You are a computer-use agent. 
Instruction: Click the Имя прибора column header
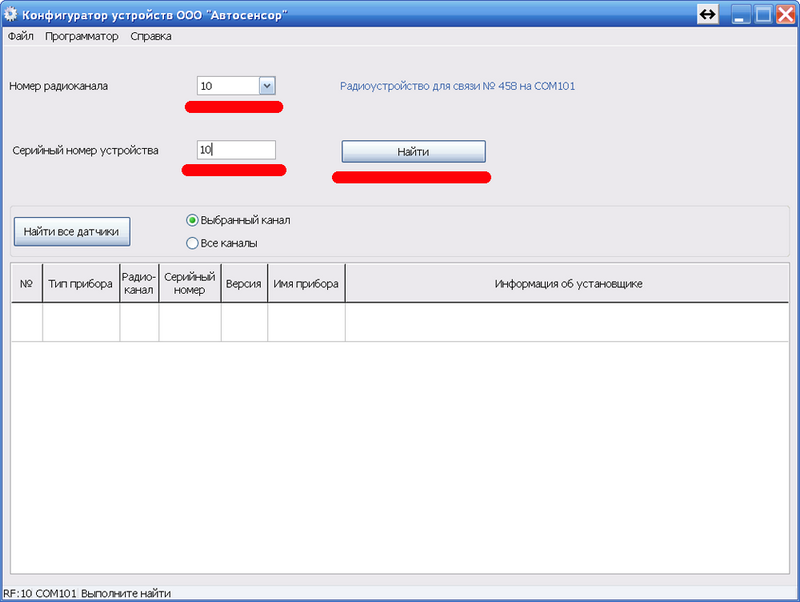[306, 283]
